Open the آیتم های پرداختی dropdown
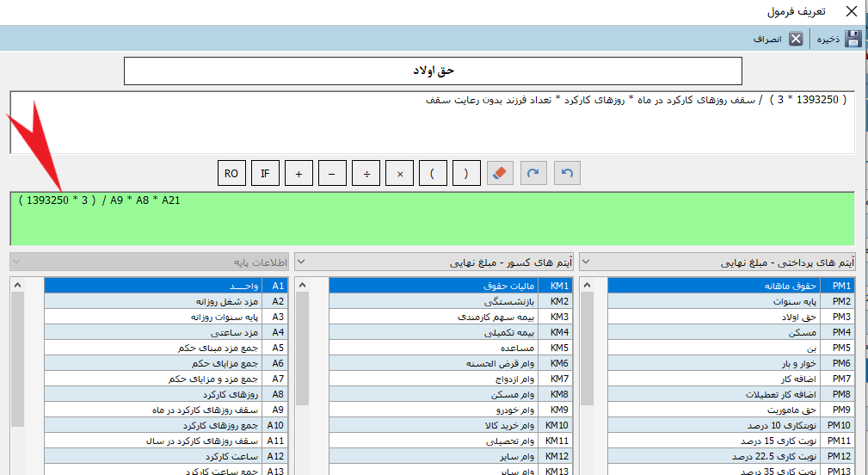Screen dimensions: 868x475 [587, 261]
